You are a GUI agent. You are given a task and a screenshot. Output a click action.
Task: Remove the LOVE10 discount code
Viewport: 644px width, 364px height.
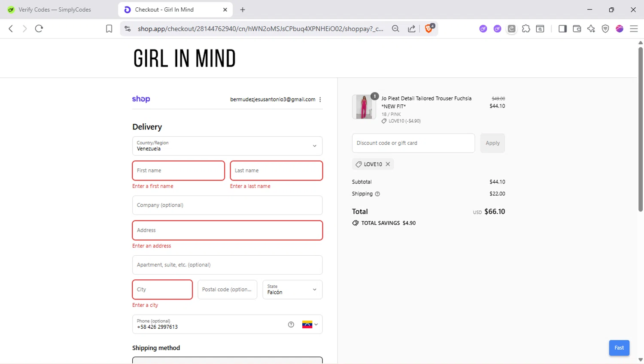388,164
